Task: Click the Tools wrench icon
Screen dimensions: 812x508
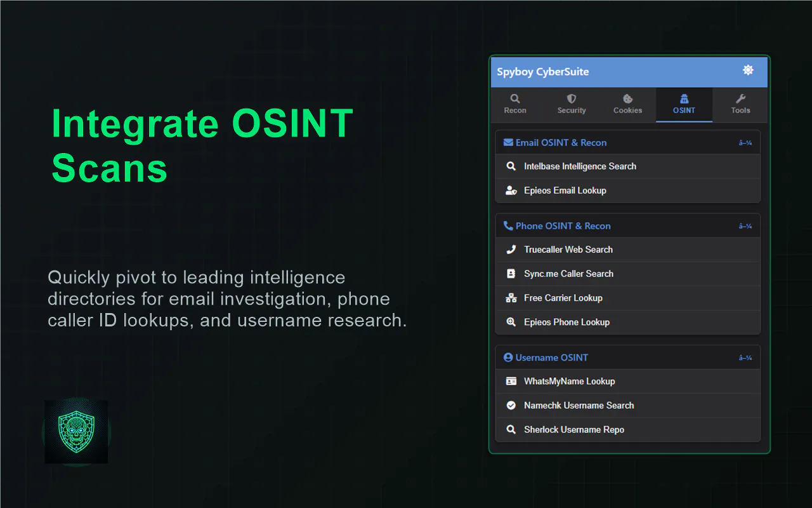Action: tap(740, 98)
